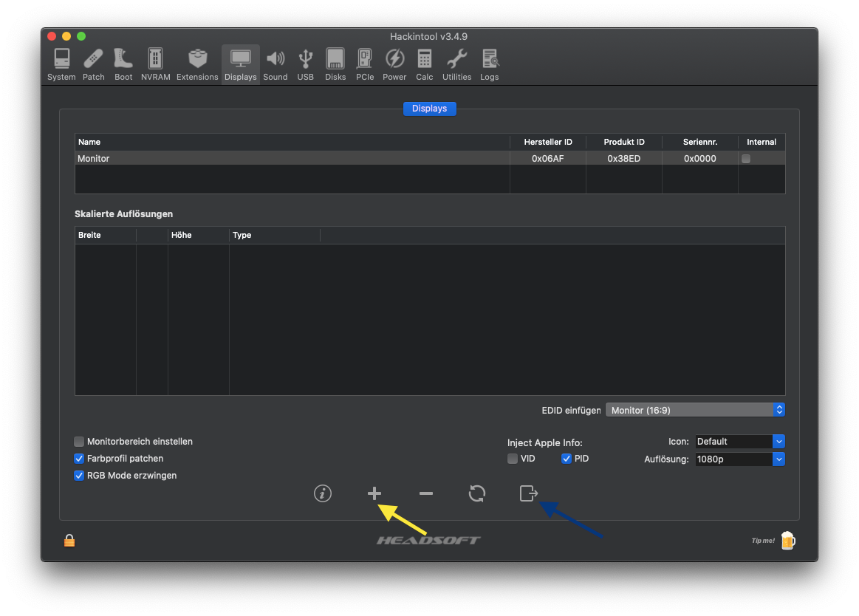Screen dimensions: 859x616
Task: Enable Monitorbereich einstellen checkbox
Action: [x=79, y=441]
